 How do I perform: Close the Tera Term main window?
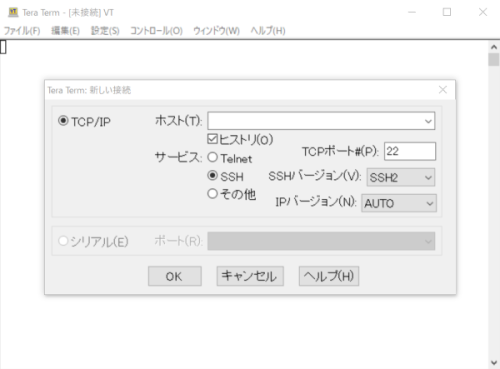[x=483, y=12]
